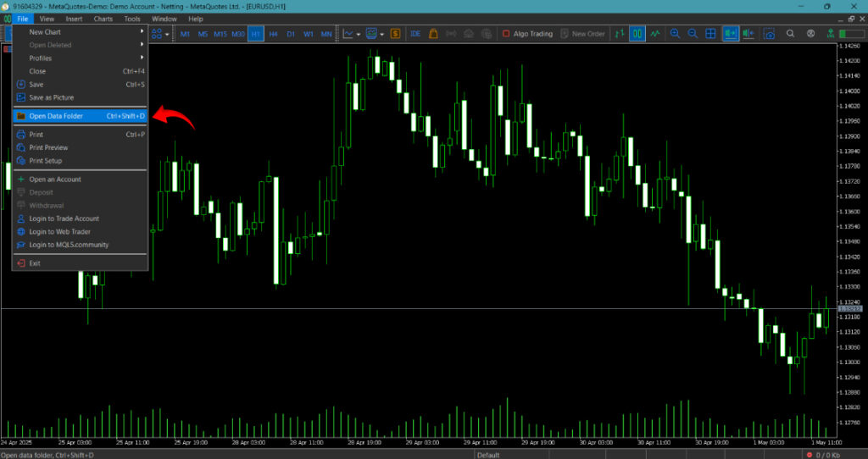The height and width of the screenshot is (459, 868).
Task: Open the indicators dropdown arrow
Action: [359, 34]
